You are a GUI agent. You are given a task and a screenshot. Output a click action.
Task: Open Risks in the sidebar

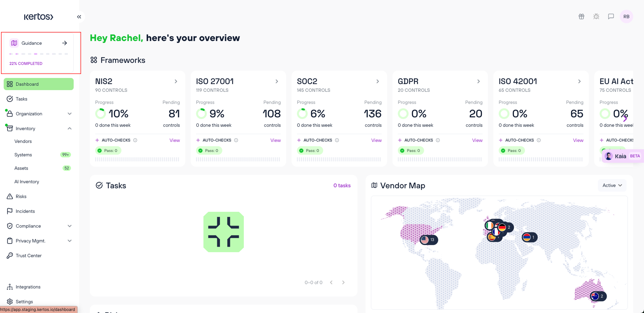point(39,196)
